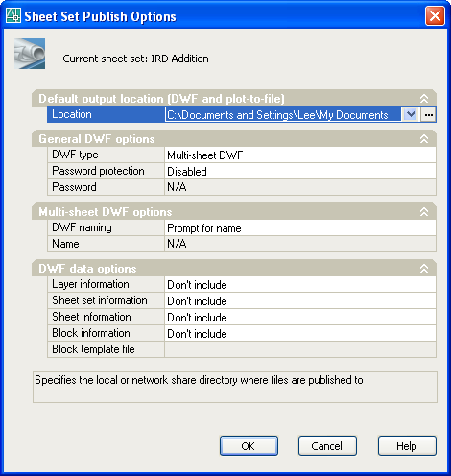Open the Location path dropdown arrow
Image resolution: width=451 pixels, height=476 pixels.
click(411, 114)
